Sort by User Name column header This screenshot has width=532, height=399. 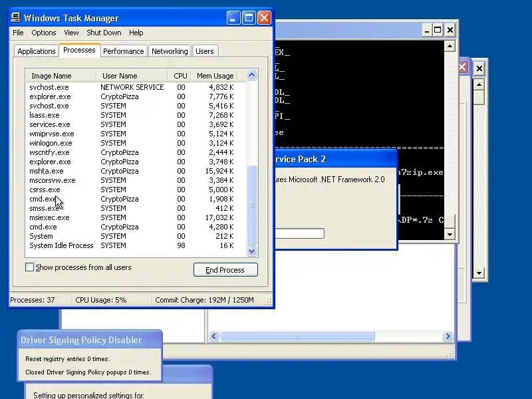coord(132,76)
